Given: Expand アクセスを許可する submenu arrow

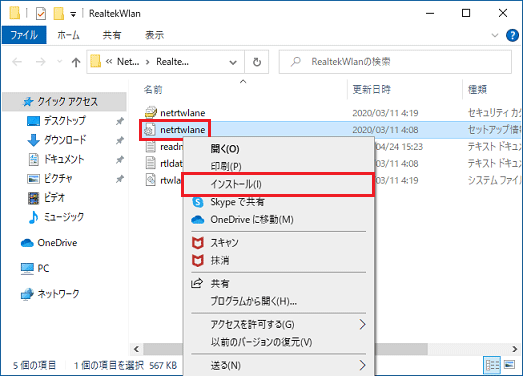Looking at the screenshot, I should click(x=362, y=324).
